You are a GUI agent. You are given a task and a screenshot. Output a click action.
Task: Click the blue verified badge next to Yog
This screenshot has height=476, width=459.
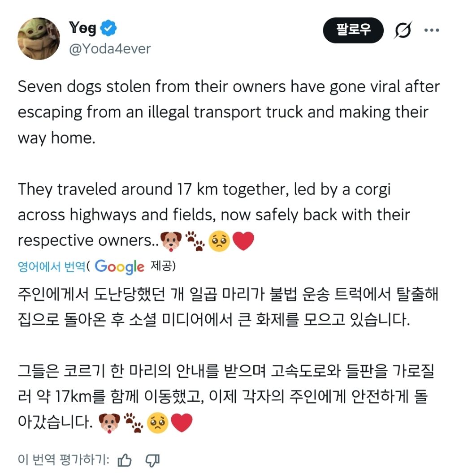(x=108, y=28)
